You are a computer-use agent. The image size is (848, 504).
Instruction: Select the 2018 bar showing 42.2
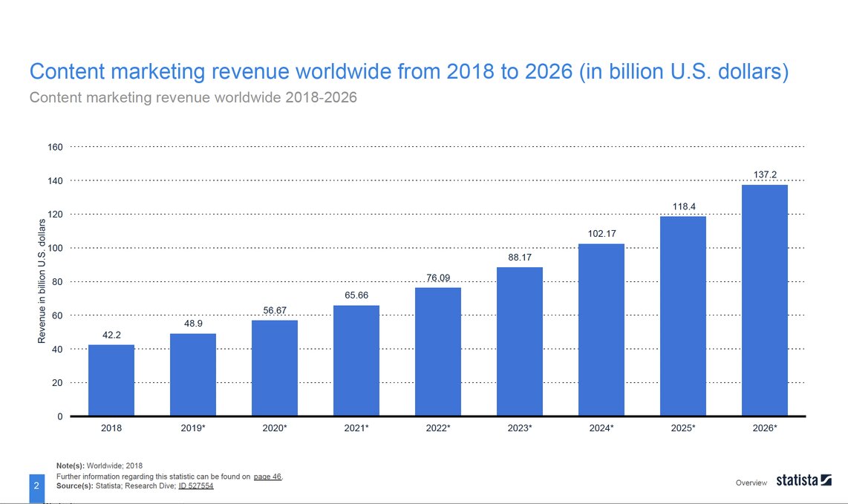click(111, 380)
